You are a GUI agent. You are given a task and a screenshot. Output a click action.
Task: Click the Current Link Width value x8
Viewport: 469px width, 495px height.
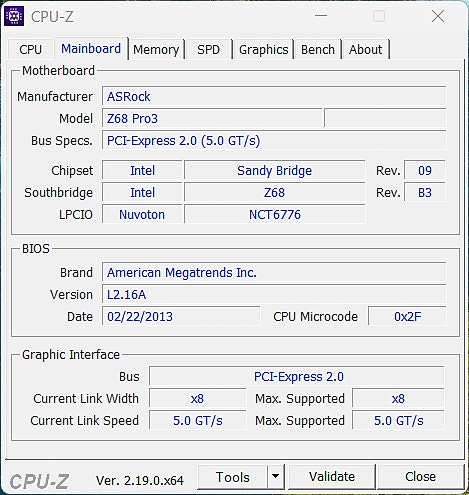[198, 398]
